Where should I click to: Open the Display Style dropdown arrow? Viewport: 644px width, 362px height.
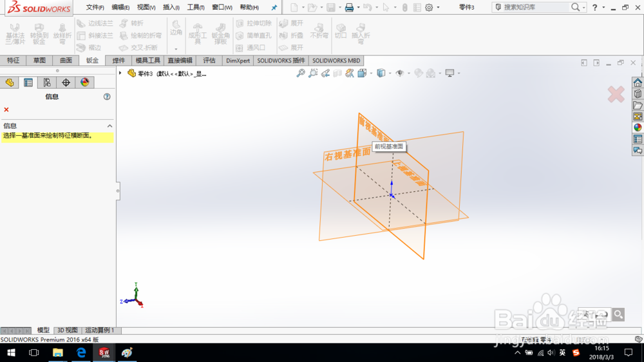pyautogui.click(x=390, y=73)
